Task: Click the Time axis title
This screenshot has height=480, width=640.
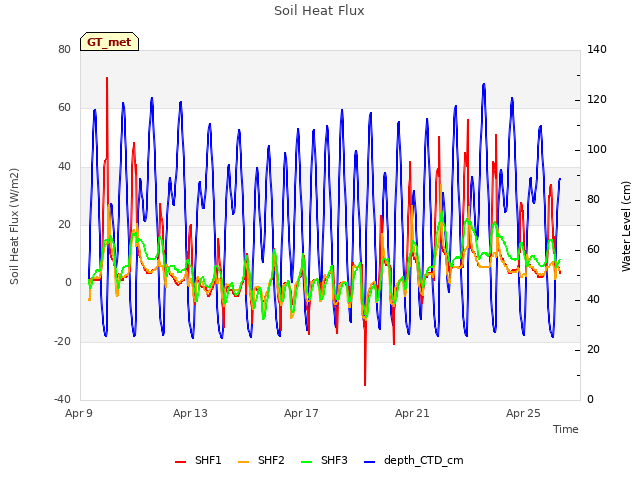Action: pos(566,429)
